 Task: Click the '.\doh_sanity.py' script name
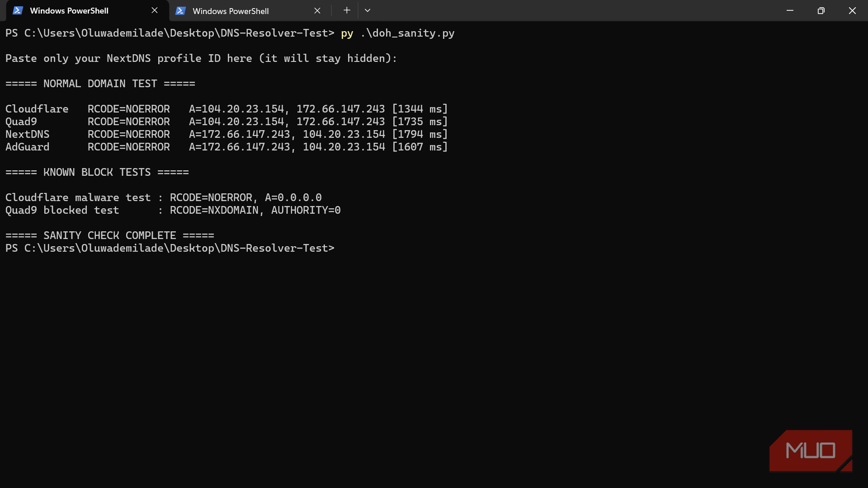(x=407, y=33)
